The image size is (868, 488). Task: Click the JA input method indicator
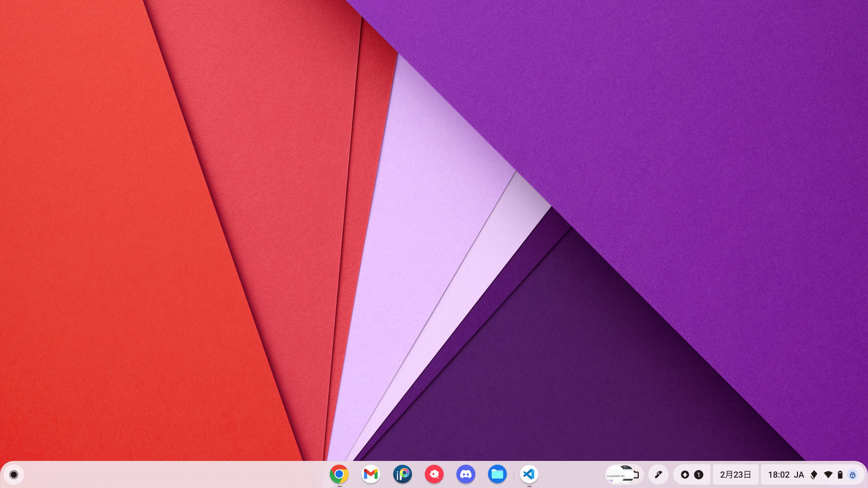point(799,474)
